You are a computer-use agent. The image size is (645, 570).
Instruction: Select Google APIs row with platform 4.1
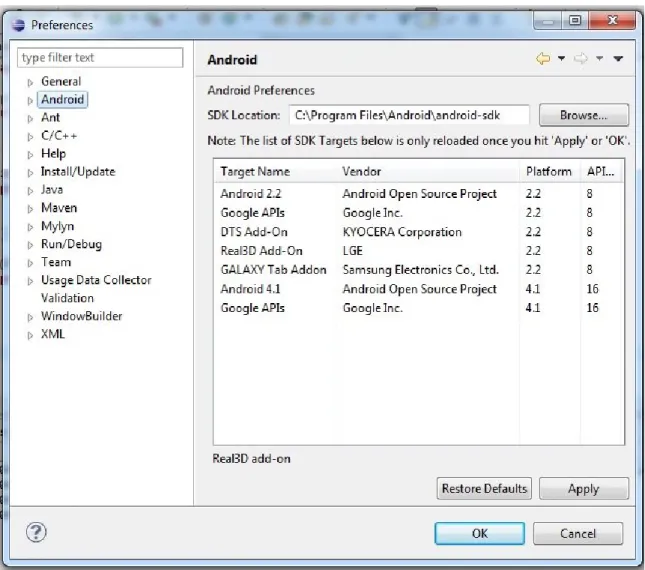pyautogui.click(x=418, y=308)
